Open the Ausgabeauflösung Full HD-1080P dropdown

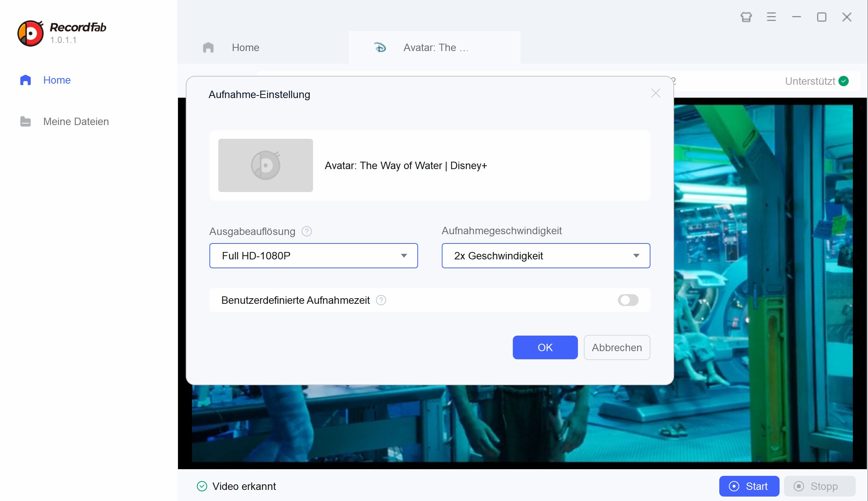click(314, 256)
